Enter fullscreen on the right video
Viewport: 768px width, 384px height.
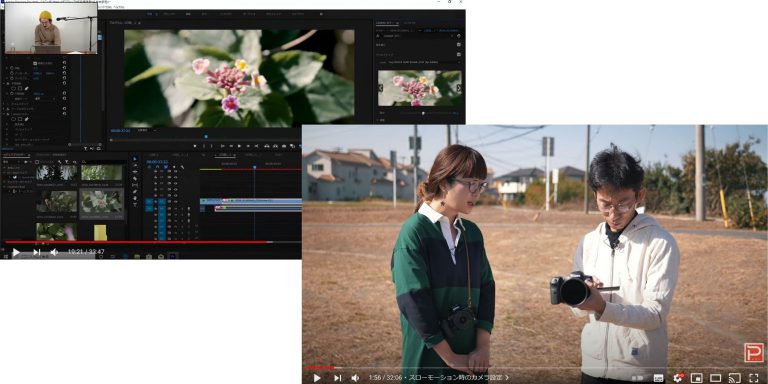[754, 378]
